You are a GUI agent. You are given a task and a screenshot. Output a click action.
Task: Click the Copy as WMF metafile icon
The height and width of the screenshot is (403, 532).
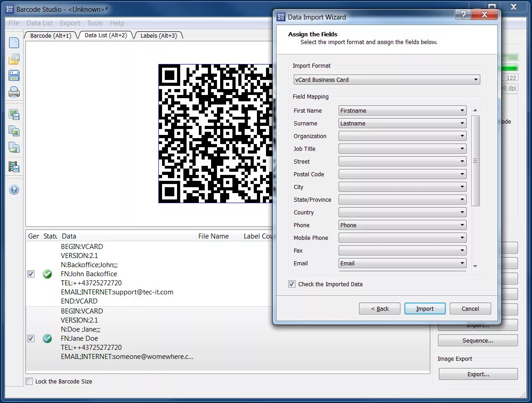pos(14,147)
